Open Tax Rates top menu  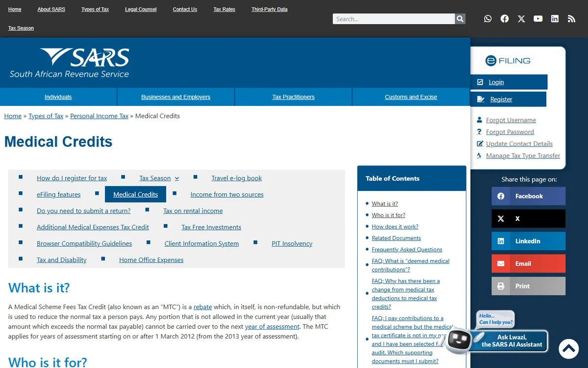(224, 9)
